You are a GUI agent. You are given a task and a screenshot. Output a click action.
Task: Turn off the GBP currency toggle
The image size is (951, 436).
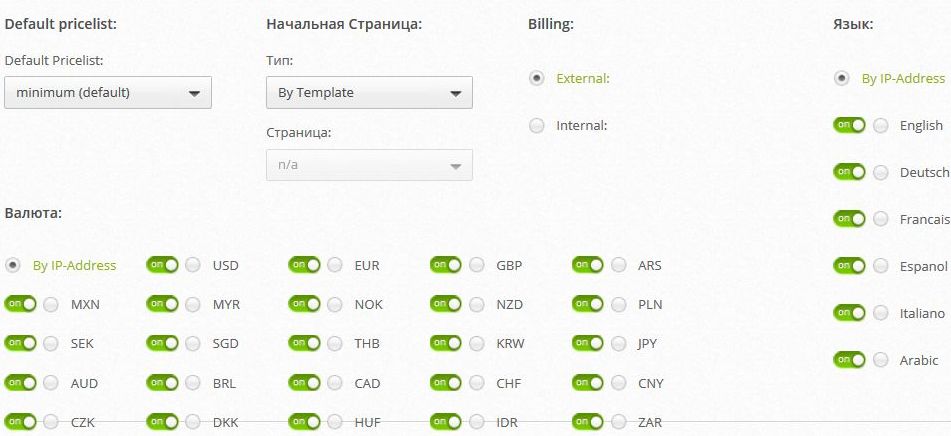click(x=446, y=265)
